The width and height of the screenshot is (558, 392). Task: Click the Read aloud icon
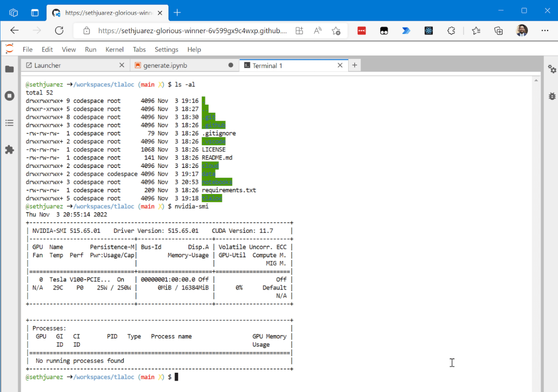coord(318,31)
